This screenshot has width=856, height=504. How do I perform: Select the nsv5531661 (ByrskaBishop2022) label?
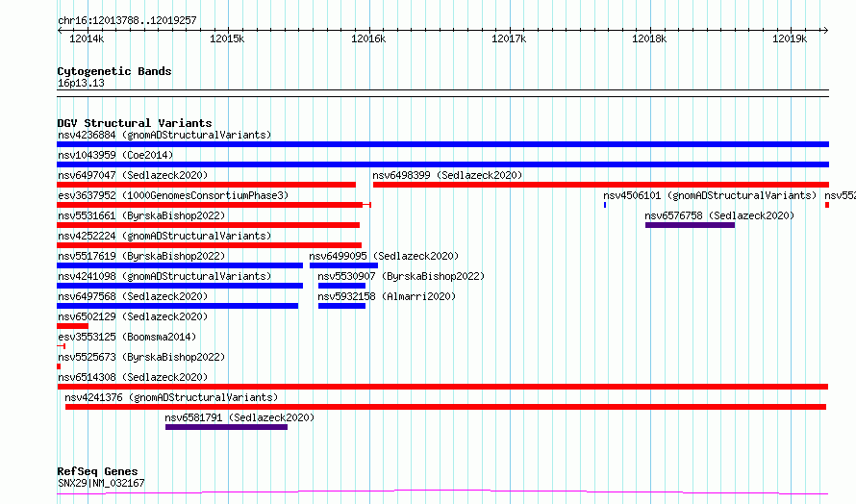[141, 215]
